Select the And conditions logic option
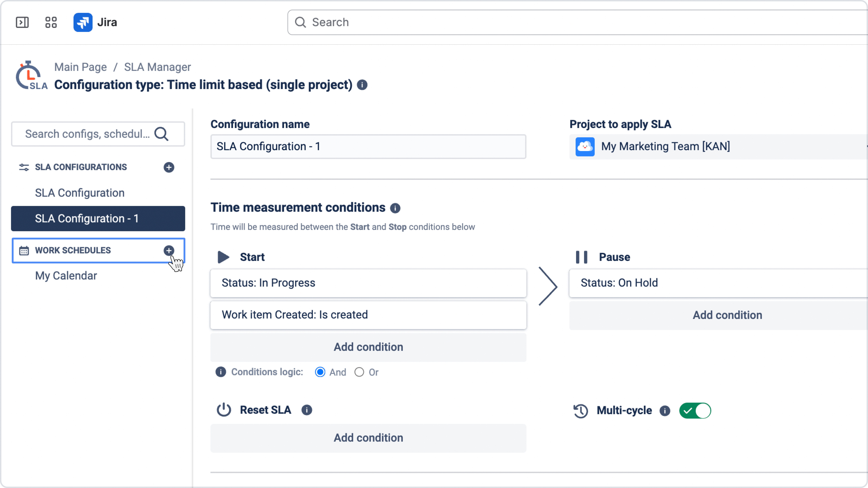 (x=320, y=372)
